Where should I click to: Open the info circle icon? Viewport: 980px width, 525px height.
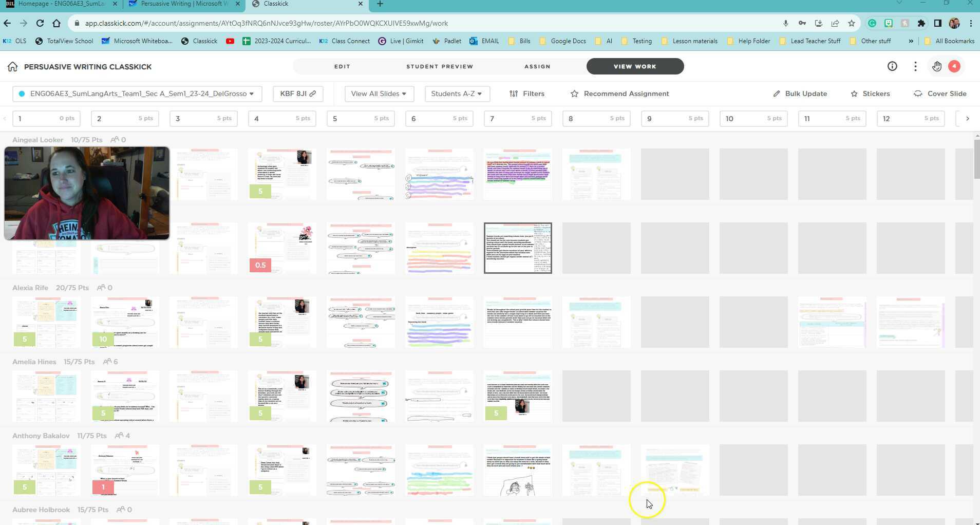click(x=892, y=66)
